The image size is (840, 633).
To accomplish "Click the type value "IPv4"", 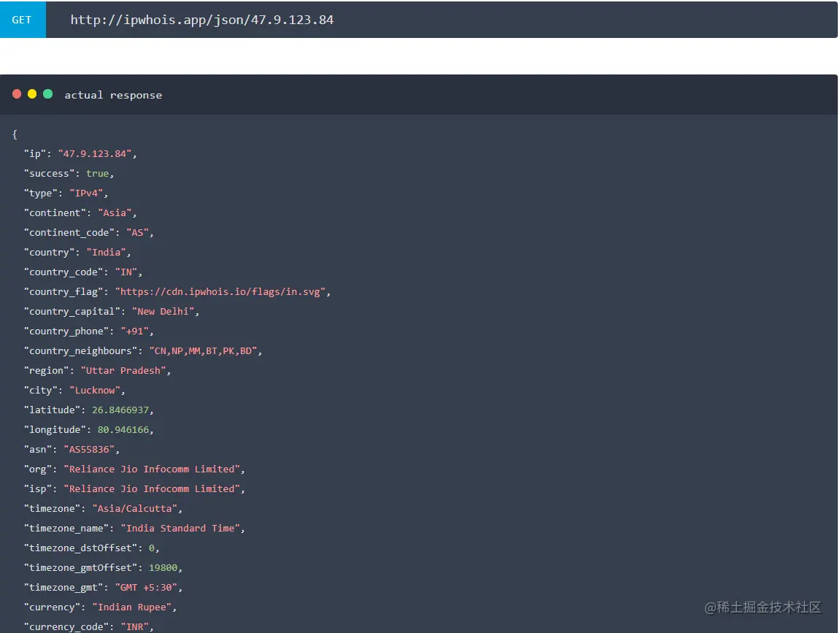I will coord(85,193).
